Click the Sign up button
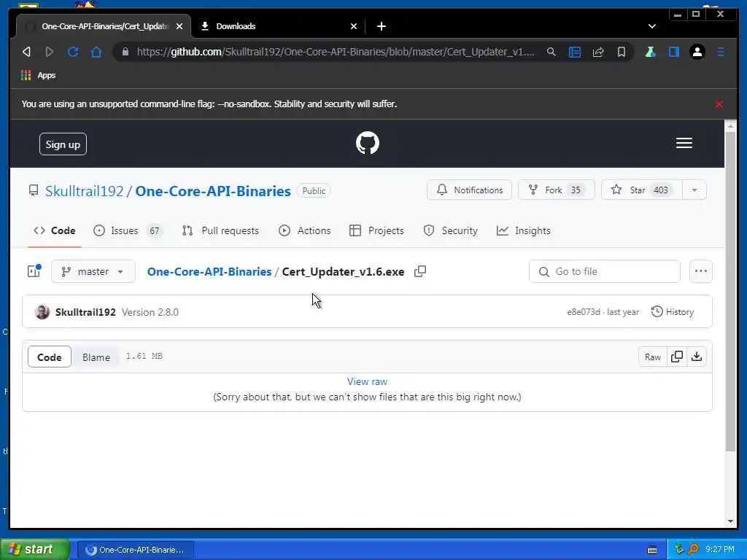The image size is (747, 560). point(63,144)
